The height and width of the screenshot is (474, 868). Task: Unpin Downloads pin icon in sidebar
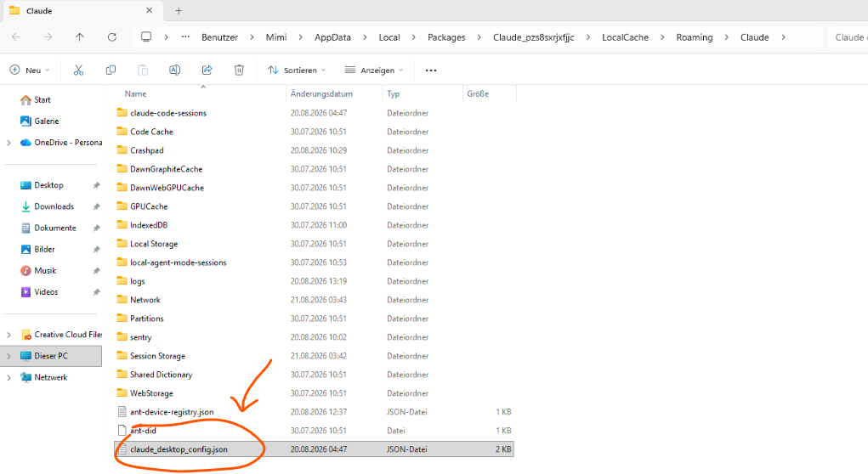pyautogui.click(x=96, y=206)
